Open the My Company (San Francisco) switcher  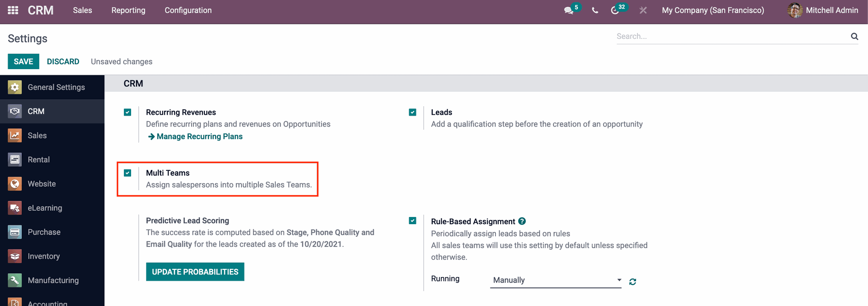[713, 10]
